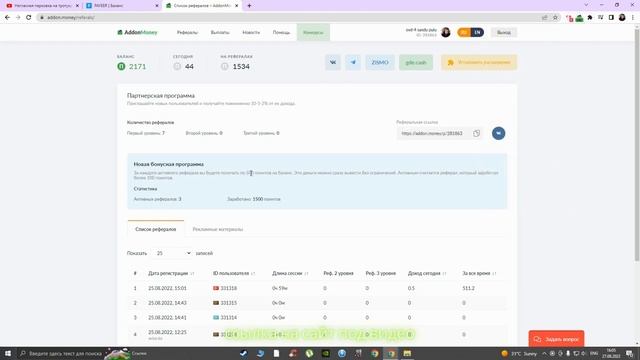
Task: Switch language to RU
Action: coord(464,32)
